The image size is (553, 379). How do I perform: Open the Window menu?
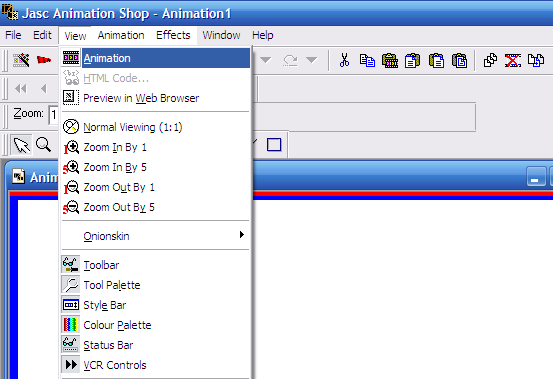coord(221,35)
